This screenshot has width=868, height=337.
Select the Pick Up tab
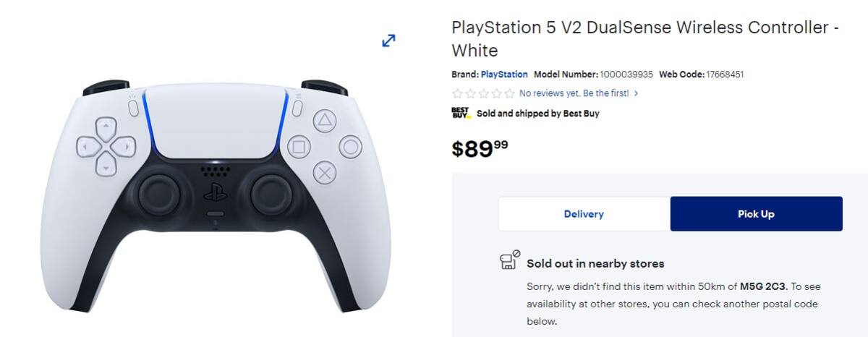tap(757, 214)
